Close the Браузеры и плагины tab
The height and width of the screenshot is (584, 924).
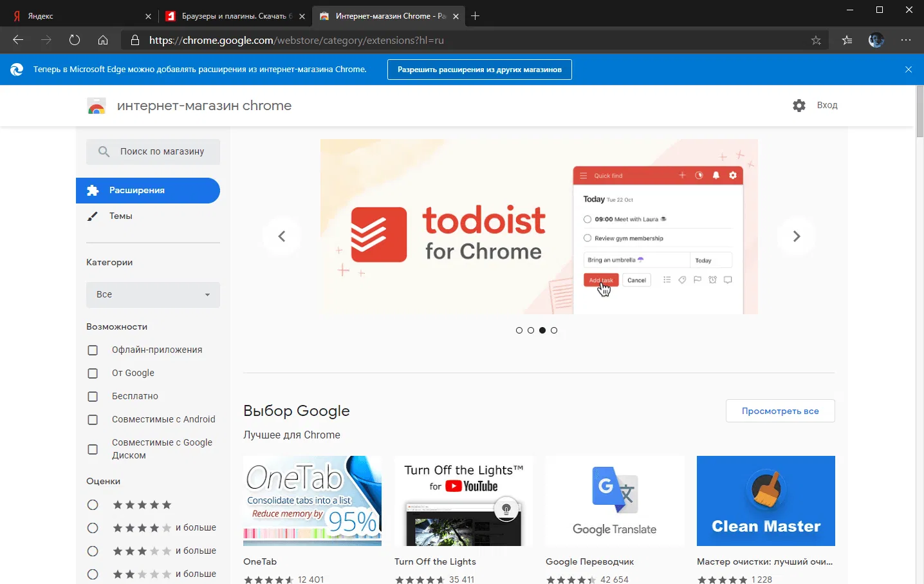coord(302,16)
